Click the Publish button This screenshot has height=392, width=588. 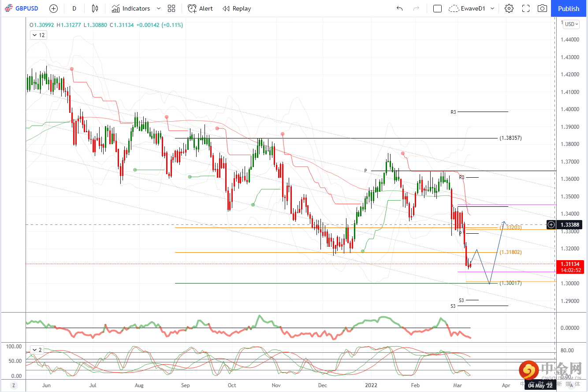569,8
